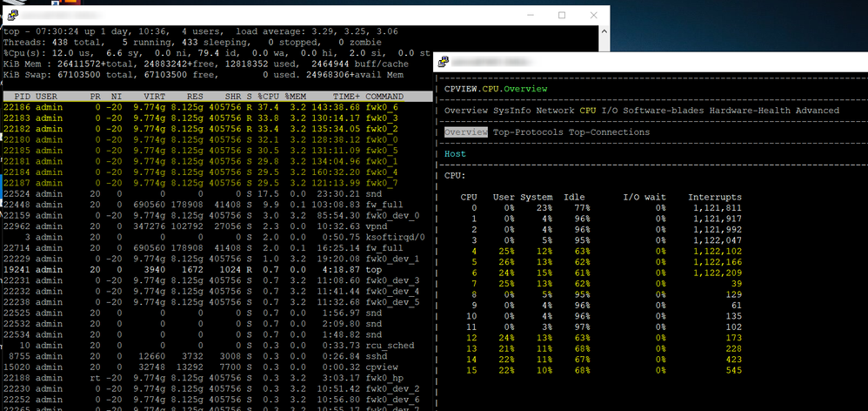
Task: Click the highlighted Overview sub-tab
Action: (x=466, y=132)
